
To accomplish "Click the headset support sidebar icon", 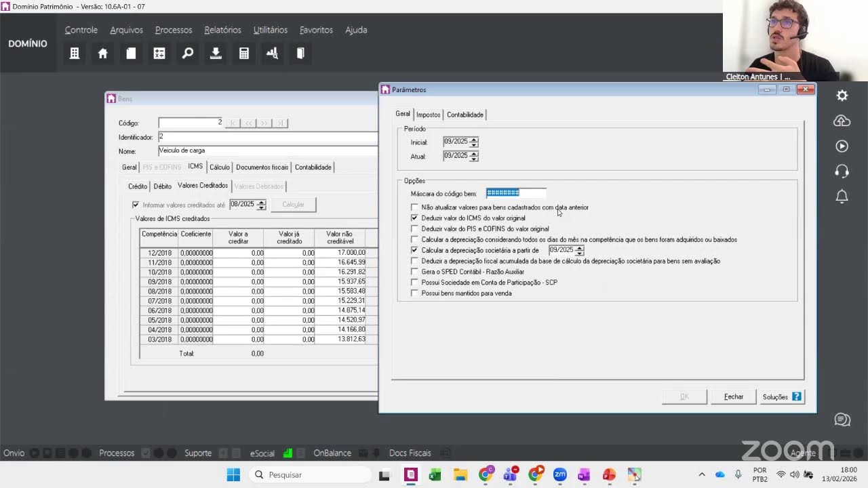I will click(842, 171).
